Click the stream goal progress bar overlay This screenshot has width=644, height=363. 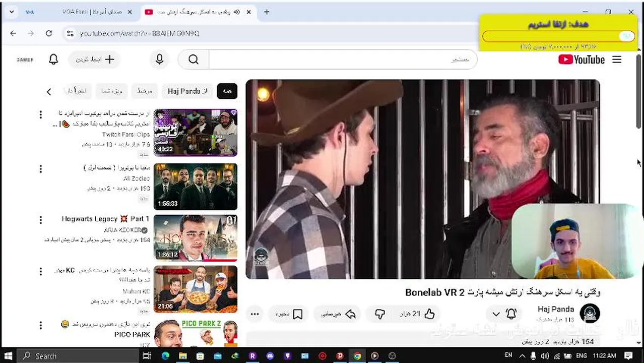558,36
